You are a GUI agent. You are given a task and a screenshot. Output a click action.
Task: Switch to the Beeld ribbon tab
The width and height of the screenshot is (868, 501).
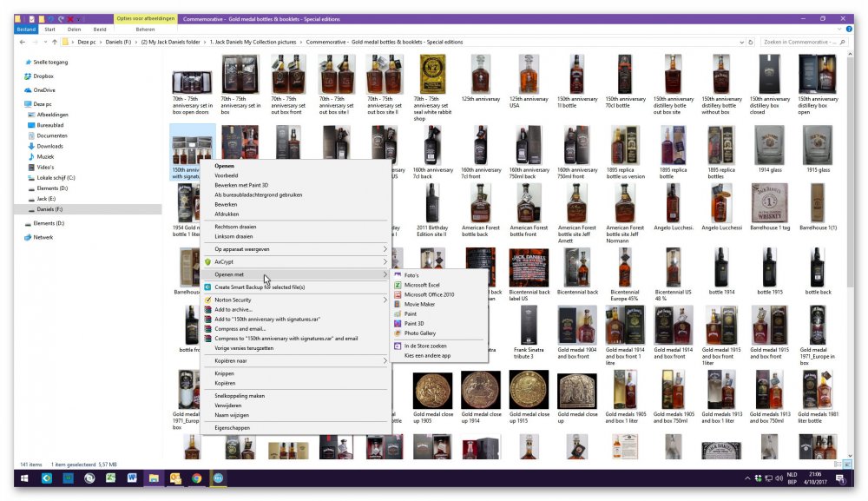(x=100, y=29)
